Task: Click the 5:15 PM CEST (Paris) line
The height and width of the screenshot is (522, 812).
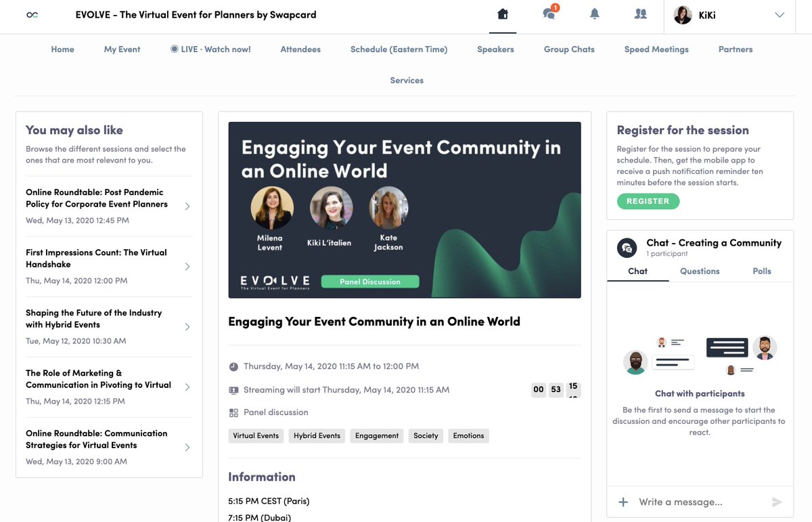Action: 269,502
